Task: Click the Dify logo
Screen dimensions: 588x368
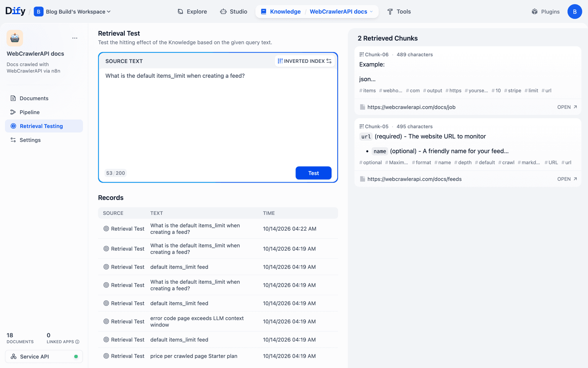Action: point(15,11)
